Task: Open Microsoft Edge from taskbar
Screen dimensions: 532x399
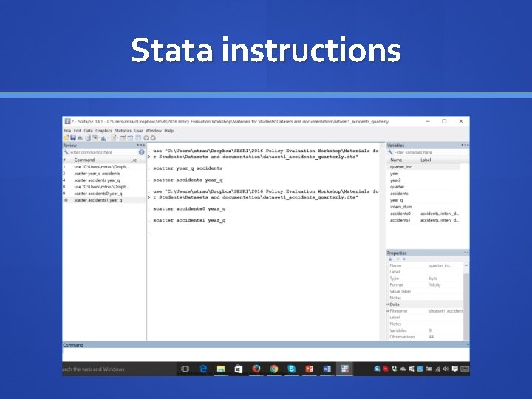Action: tap(203, 369)
